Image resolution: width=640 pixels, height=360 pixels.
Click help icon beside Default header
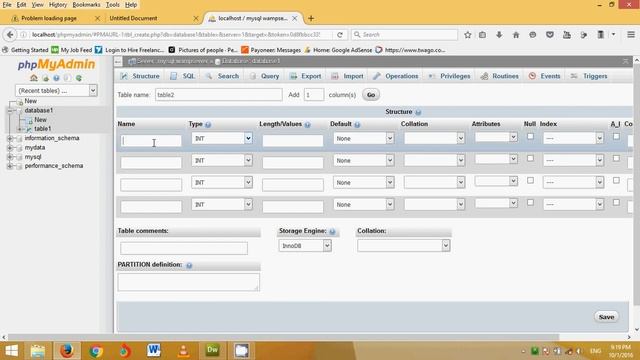click(357, 124)
